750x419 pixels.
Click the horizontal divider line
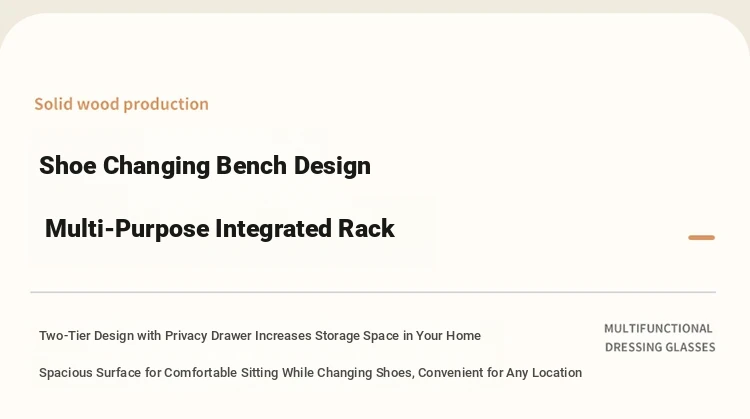[372, 292]
